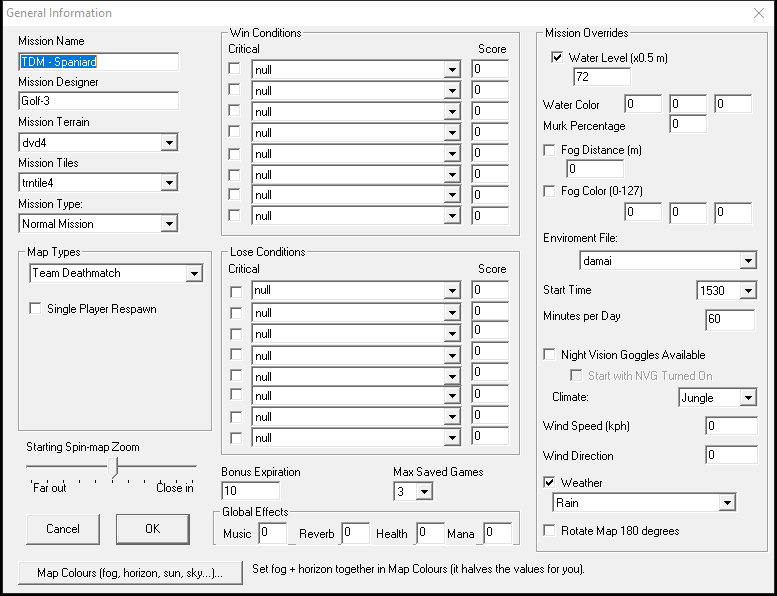The image size is (777, 596).
Task: Open the Mission Terrain dvd4 dropdown
Action: click(169, 143)
